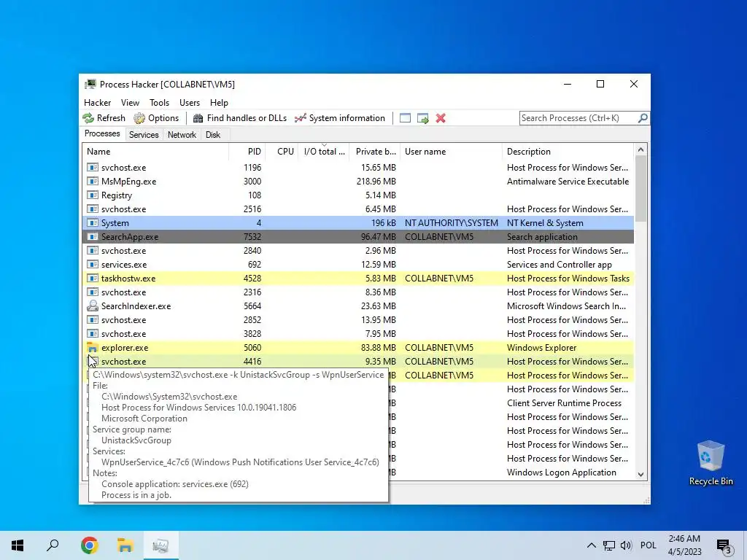This screenshot has height=560, width=747.
Task: Select the Recycle Bin desktop icon
Action: (x=711, y=463)
